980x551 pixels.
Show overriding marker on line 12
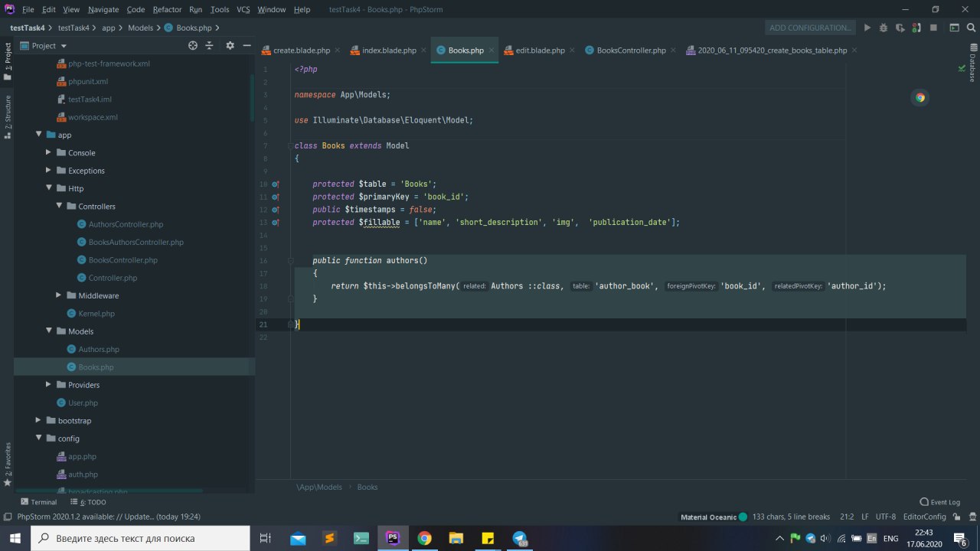coord(276,210)
